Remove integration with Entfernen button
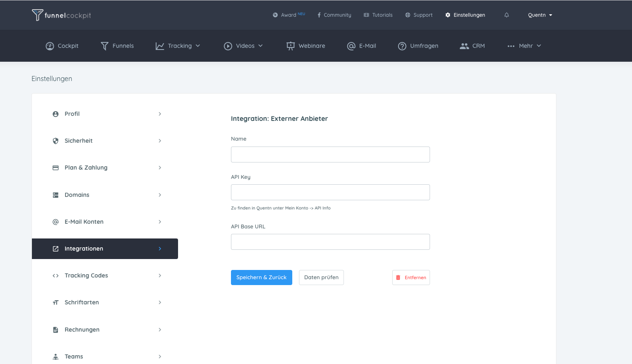The width and height of the screenshot is (632, 364). (x=411, y=278)
